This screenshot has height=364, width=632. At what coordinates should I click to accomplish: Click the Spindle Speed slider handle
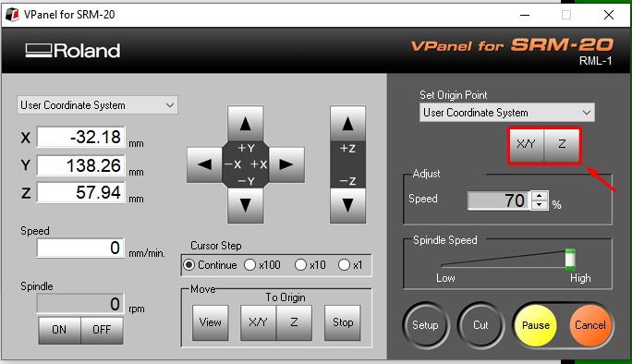click(x=570, y=260)
